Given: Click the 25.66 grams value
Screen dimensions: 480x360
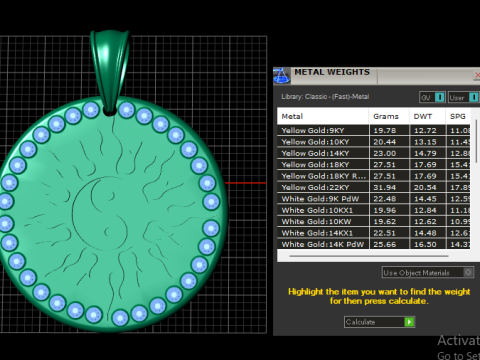Looking at the screenshot, I should (x=384, y=244).
